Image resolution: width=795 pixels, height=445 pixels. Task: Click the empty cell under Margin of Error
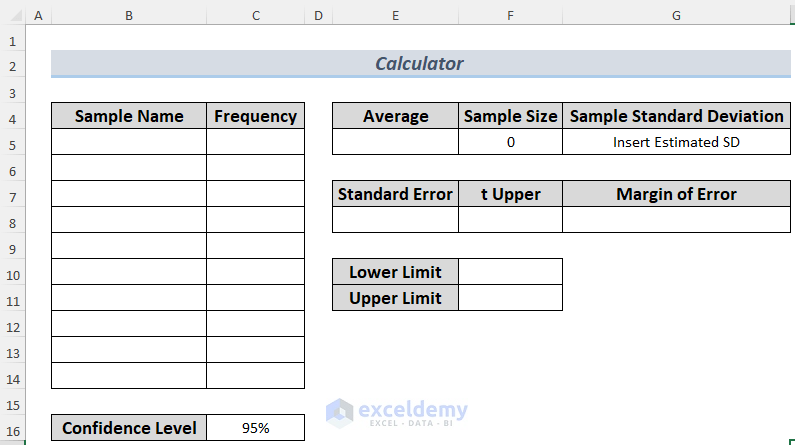click(676, 220)
